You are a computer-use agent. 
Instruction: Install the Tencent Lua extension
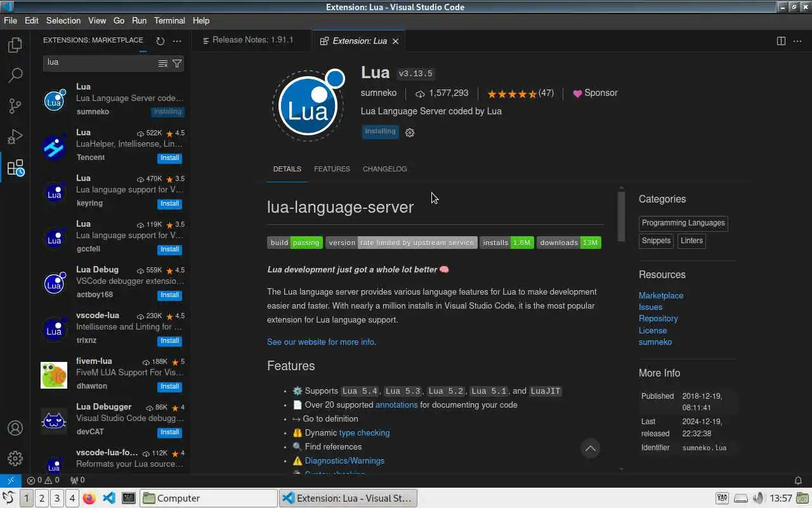point(169,157)
